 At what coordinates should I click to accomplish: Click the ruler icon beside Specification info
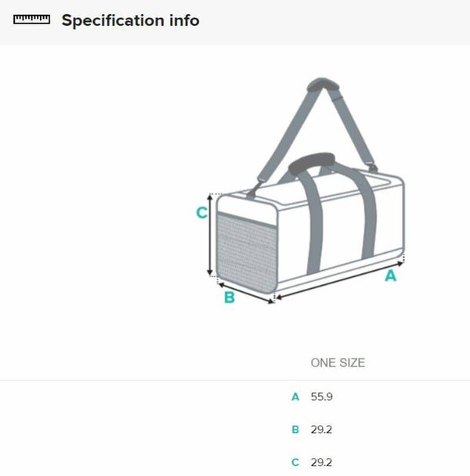pyautogui.click(x=31, y=20)
